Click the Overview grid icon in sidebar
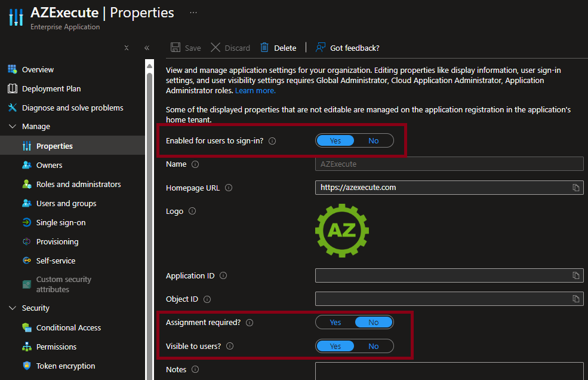 [13, 69]
